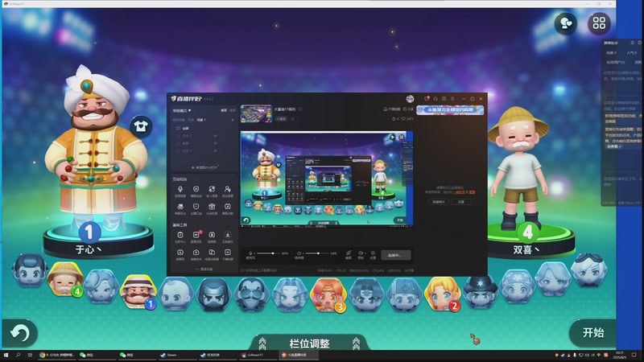
Task: Open the tool icon with red notification badge
Action: (x=196, y=236)
